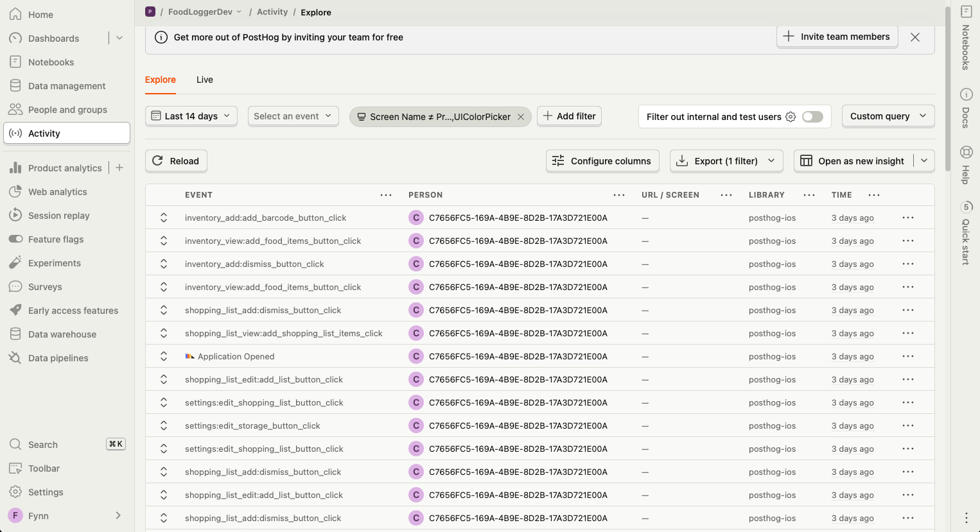Remove the Screen Name filter chip
The width and height of the screenshot is (980, 532).
coord(521,117)
